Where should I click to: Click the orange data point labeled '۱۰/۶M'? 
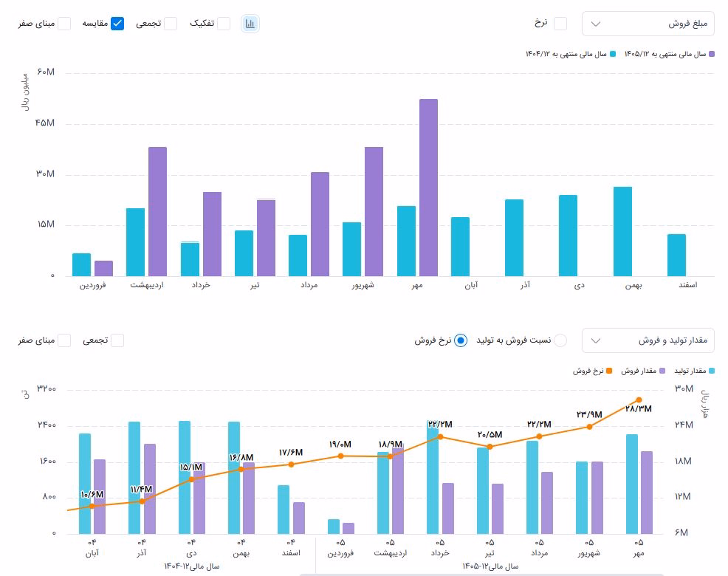92,507
